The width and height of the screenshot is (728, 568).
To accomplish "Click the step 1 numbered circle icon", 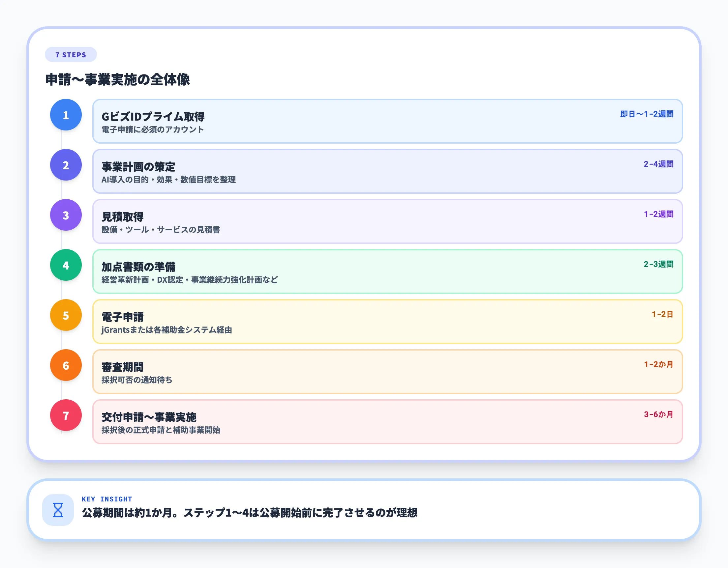I will point(66,115).
